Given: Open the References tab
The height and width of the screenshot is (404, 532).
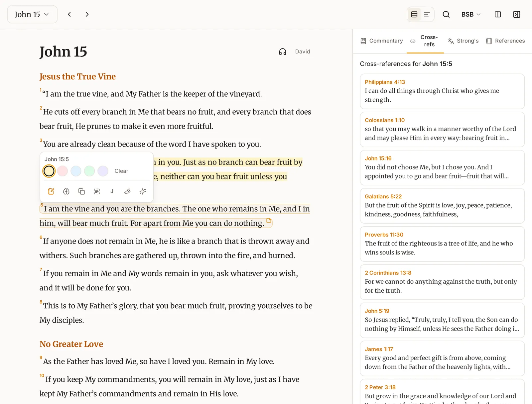Looking at the screenshot, I should [505, 41].
